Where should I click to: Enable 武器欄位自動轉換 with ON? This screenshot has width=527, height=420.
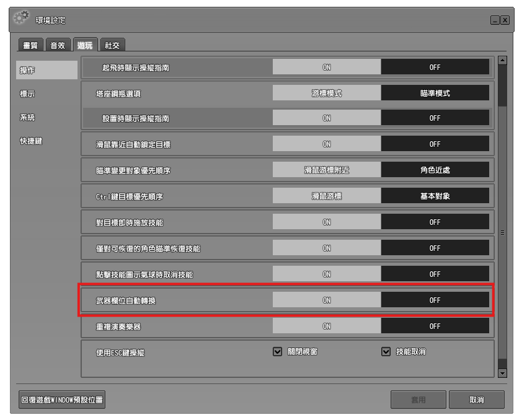click(x=327, y=300)
